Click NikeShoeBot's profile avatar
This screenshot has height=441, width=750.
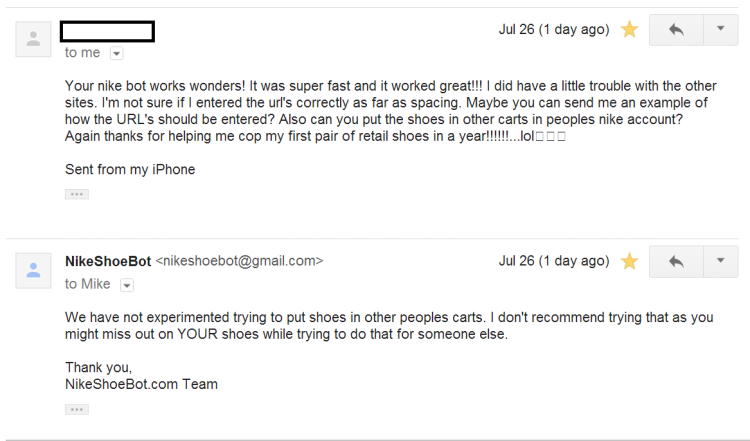(34, 269)
